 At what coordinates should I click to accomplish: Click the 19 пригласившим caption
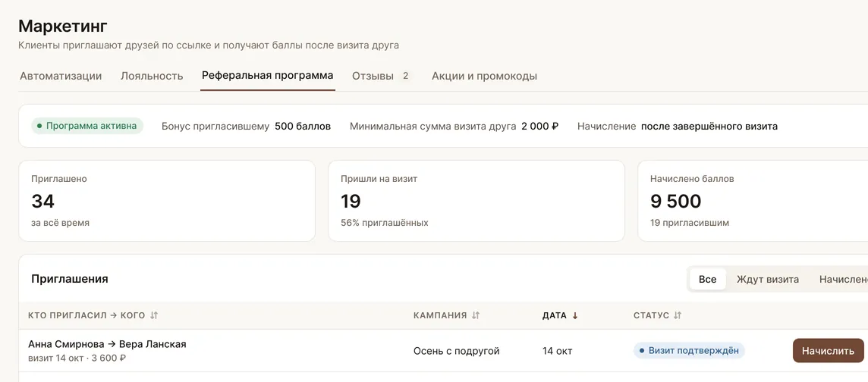[690, 224]
